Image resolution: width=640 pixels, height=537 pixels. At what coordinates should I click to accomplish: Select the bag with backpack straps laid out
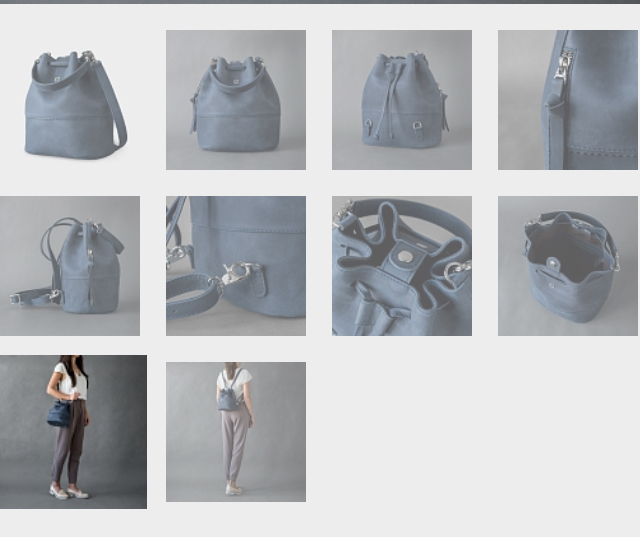[70, 266]
